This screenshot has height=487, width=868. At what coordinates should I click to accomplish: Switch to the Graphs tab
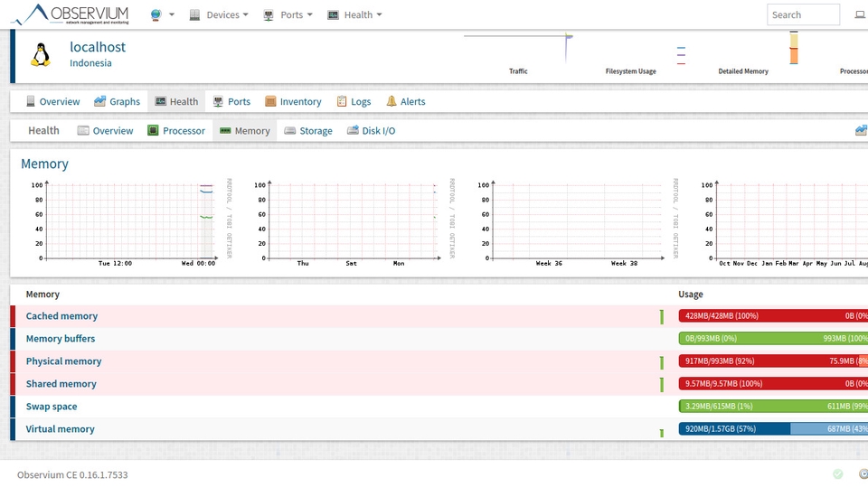pos(117,102)
